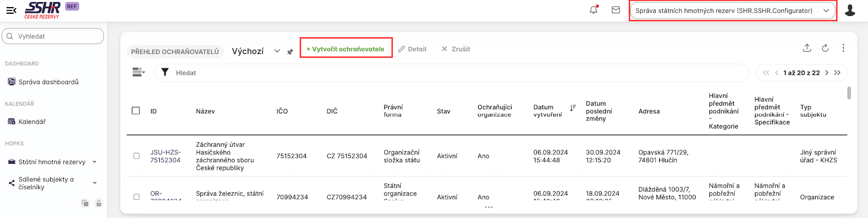The image size is (868, 218).
Task: Open notifications bell icon
Action: coord(593,10)
